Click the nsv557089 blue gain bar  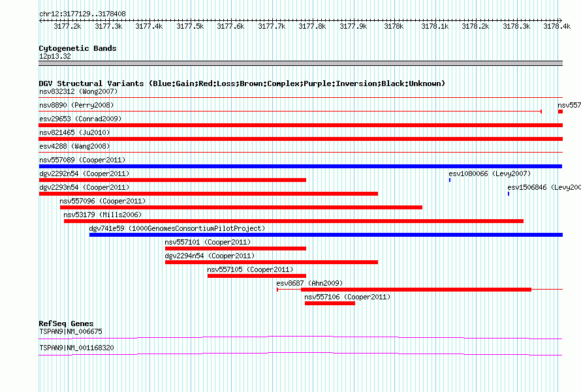tap(300, 166)
